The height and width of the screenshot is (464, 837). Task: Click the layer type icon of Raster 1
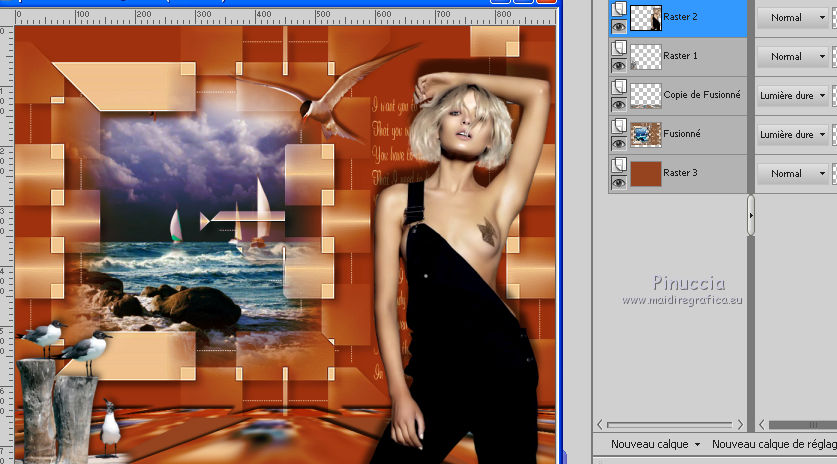[619, 48]
